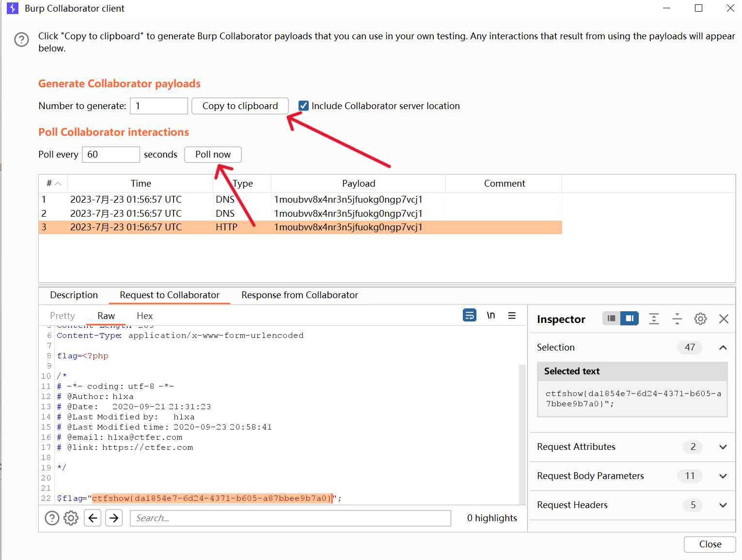The height and width of the screenshot is (560, 742).
Task: Open the Description tab
Action: pyautogui.click(x=74, y=295)
